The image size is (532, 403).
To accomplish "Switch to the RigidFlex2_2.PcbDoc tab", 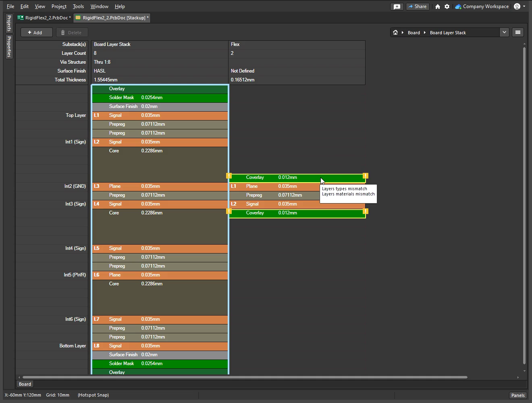I will [x=44, y=18].
